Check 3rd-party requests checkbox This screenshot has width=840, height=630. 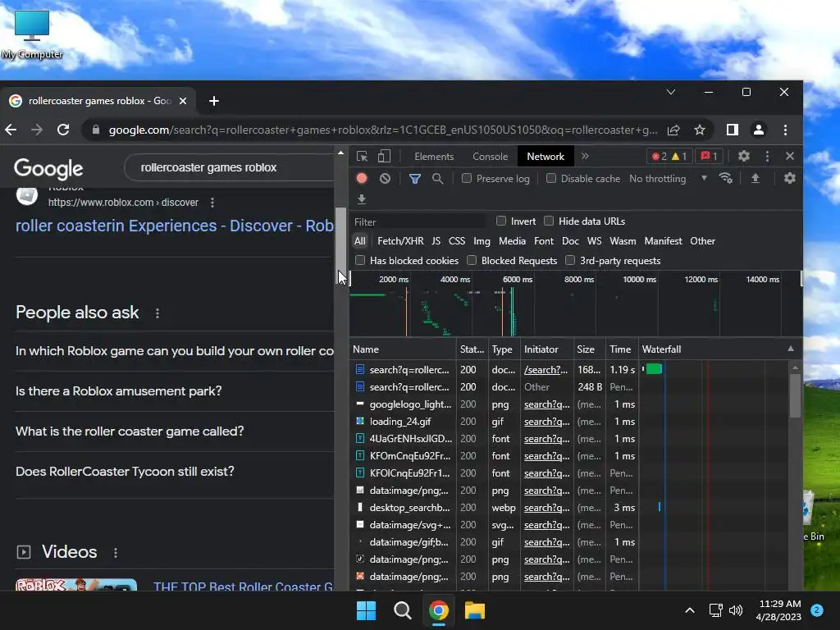click(570, 260)
